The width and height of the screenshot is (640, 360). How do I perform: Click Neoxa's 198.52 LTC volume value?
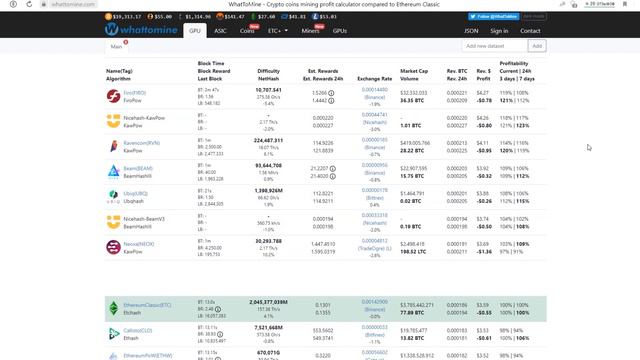413,252
